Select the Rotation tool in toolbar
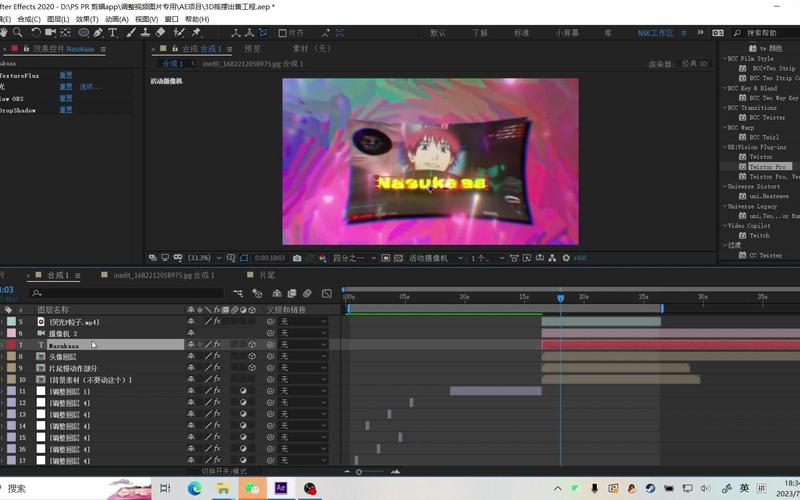Viewport: 800px width, 500px height. pos(36,33)
